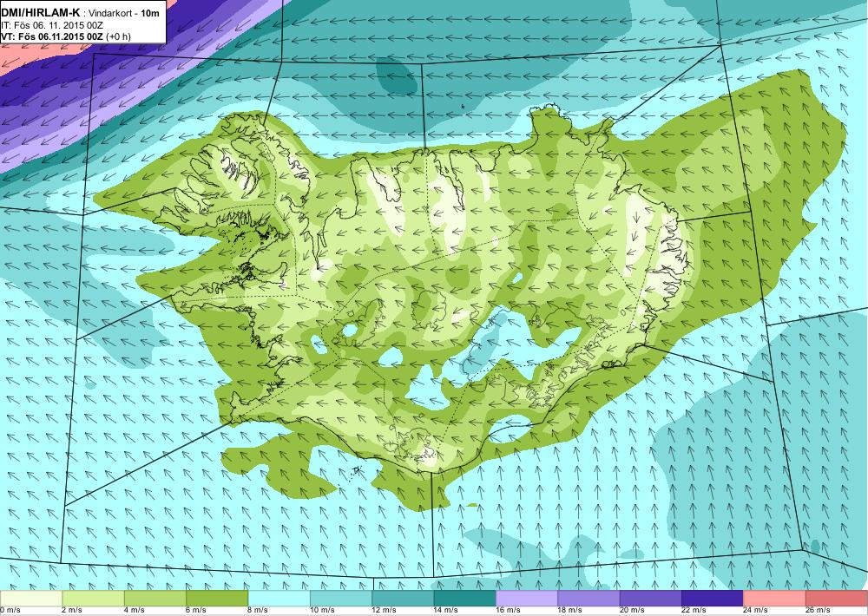This screenshot has height=616, width=868.
Task: Select the medium purple 18–20 m/s legend swatch
Action: tap(589, 598)
